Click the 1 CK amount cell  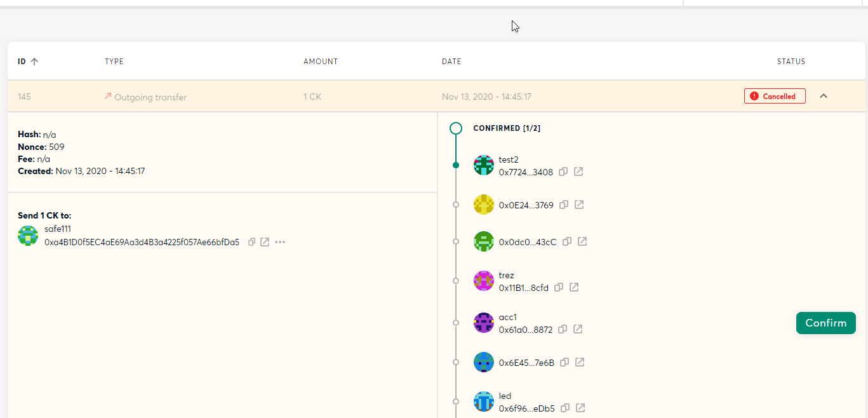click(312, 97)
